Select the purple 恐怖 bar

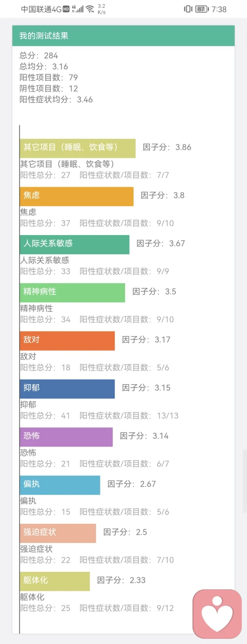tap(66, 437)
